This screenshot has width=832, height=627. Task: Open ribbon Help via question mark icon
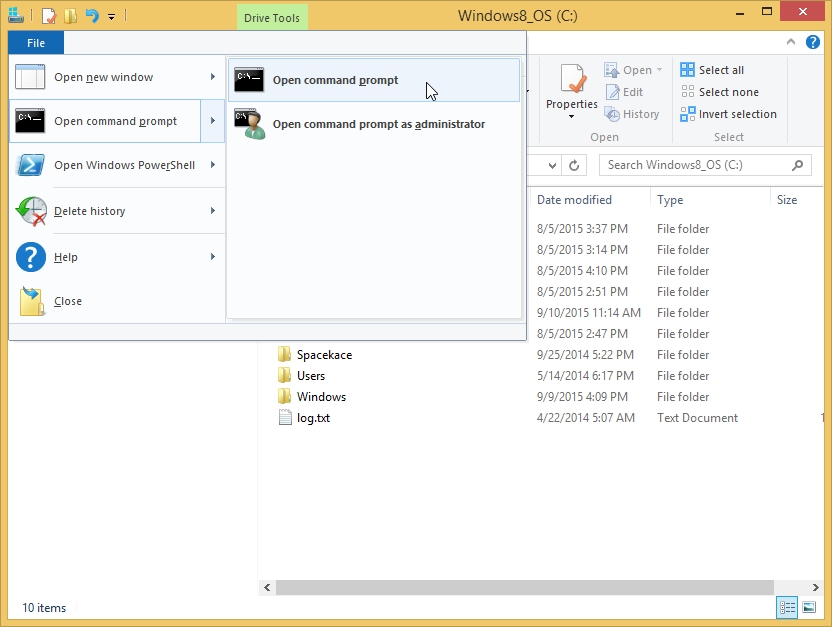click(812, 41)
